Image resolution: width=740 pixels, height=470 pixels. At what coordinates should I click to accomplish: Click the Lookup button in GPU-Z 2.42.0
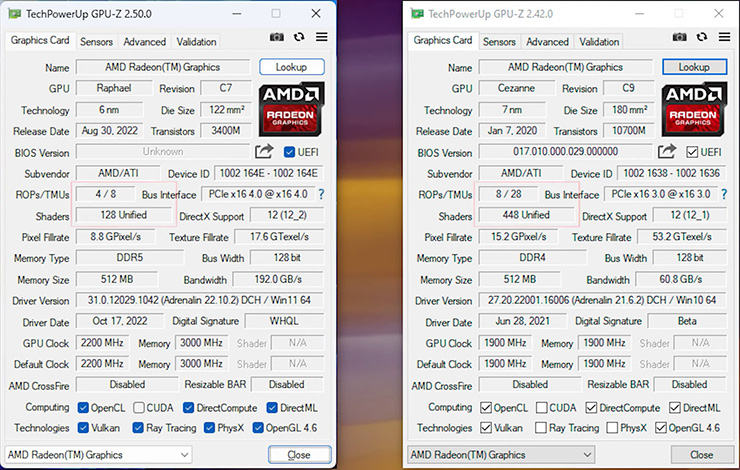(695, 67)
